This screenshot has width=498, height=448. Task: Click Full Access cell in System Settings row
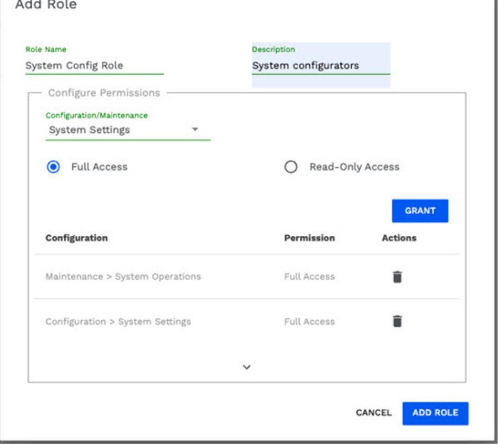[x=309, y=321]
